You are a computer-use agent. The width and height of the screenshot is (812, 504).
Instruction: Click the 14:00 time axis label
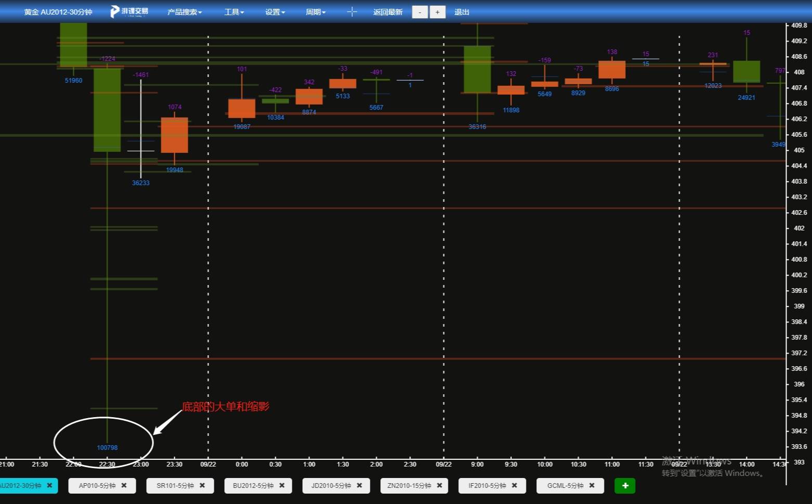click(x=746, y=464)
